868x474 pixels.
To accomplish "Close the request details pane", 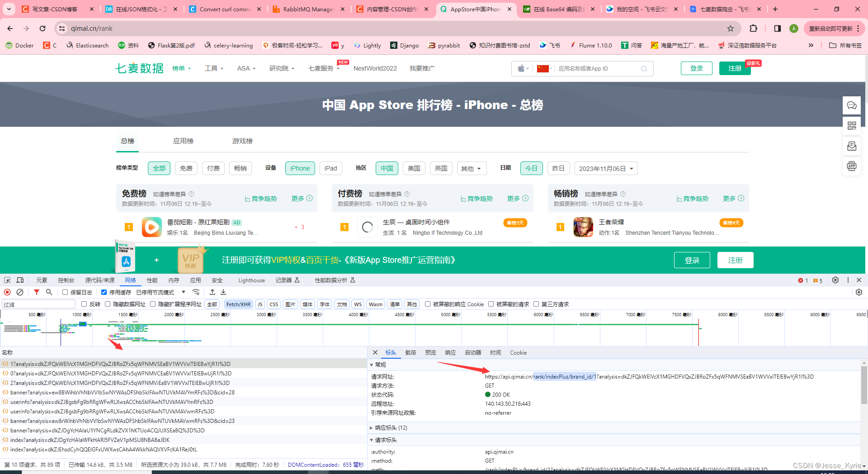I will [375, 352].
